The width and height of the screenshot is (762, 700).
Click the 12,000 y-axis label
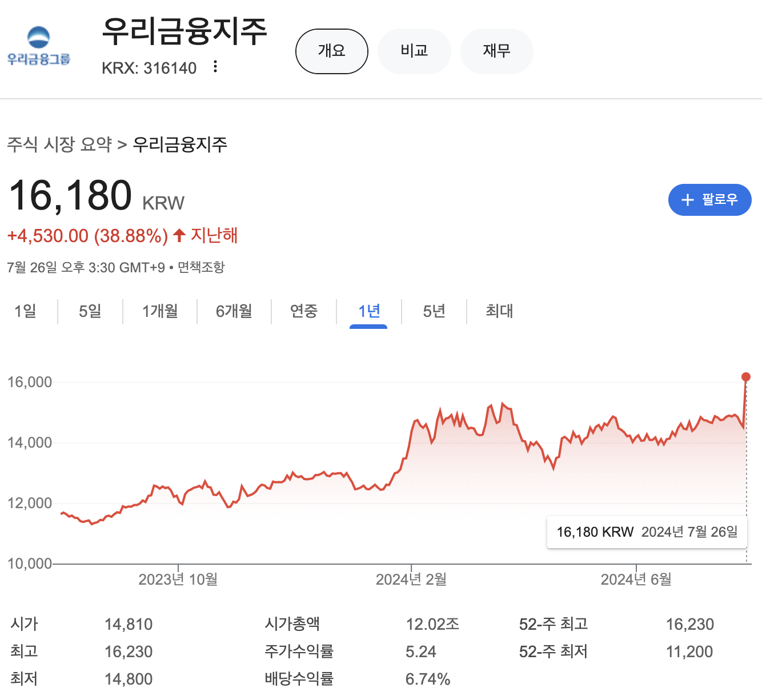(30, 503)
